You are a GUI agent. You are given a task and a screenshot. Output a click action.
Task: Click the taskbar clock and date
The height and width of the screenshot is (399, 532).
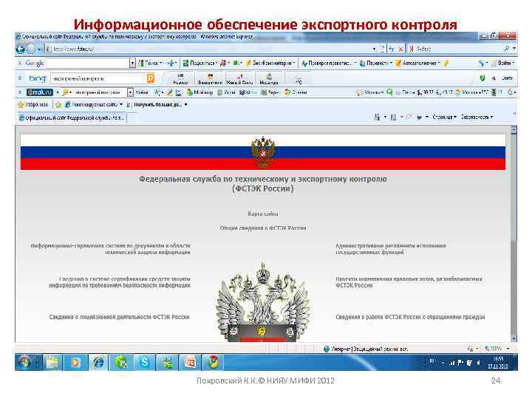click(498, 363)
